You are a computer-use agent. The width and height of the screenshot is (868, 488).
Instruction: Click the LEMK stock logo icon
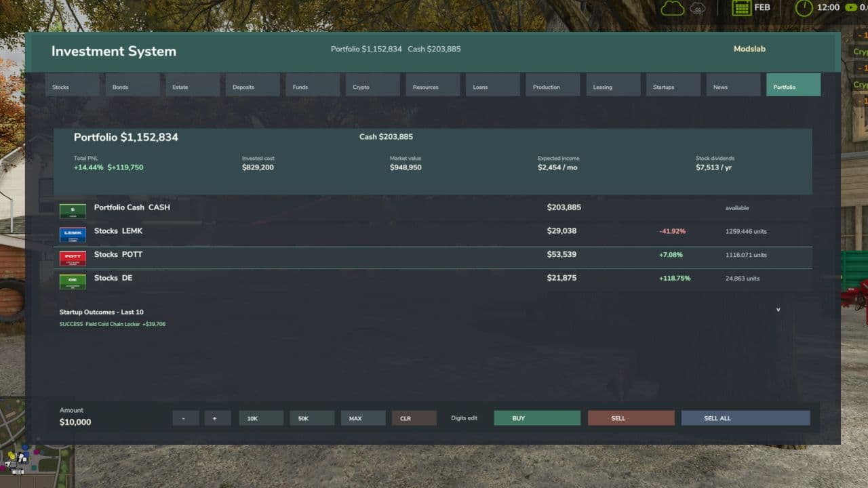click(x=73, y=235)
